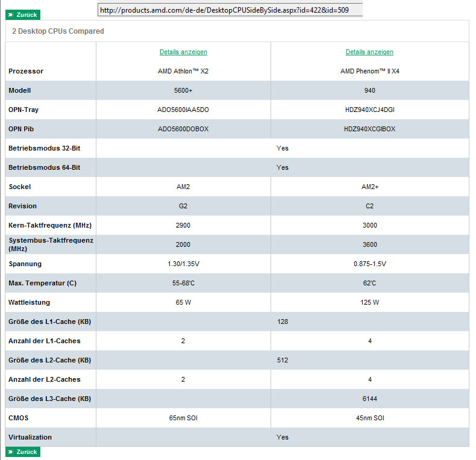Select the AMD Phenom II X4 processor name cell
The width and height of the screenshot is (476, 460).
369,71
